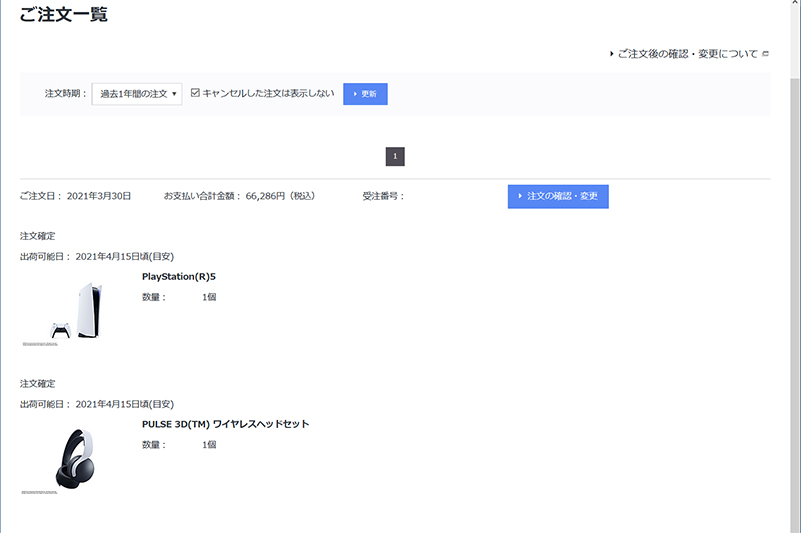
Task: Click the PlayStation(R)5 product name
Action: click(x=179, y=276)
